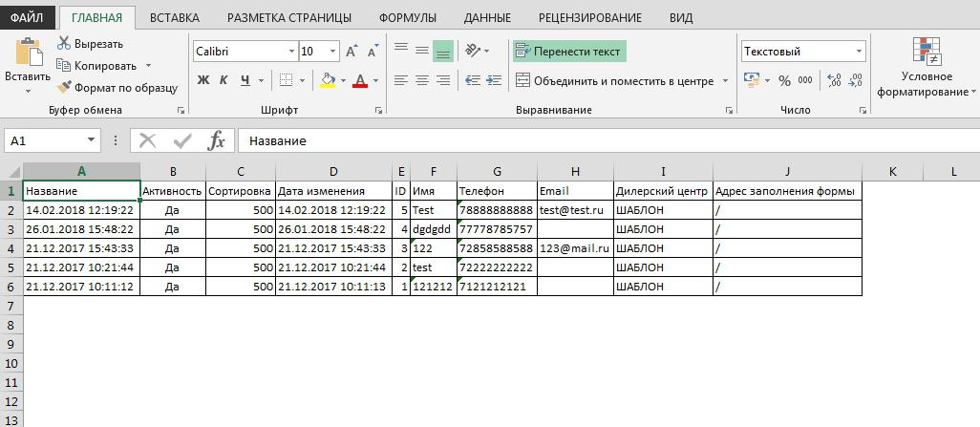Apply percent style format
This screenshot has height=427, width=980.
tap(785, 80)
